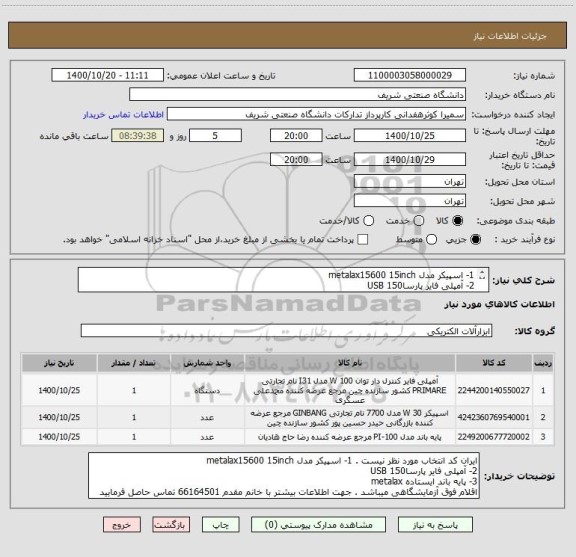View attached documents مشاهده مدارک پیوستی
The height and width of the screenshot is (557, 576).
tap(318, 525)
